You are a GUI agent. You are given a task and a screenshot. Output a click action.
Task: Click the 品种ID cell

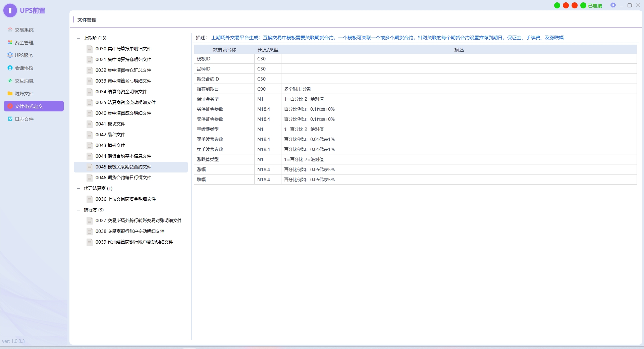tap(224, 69)
